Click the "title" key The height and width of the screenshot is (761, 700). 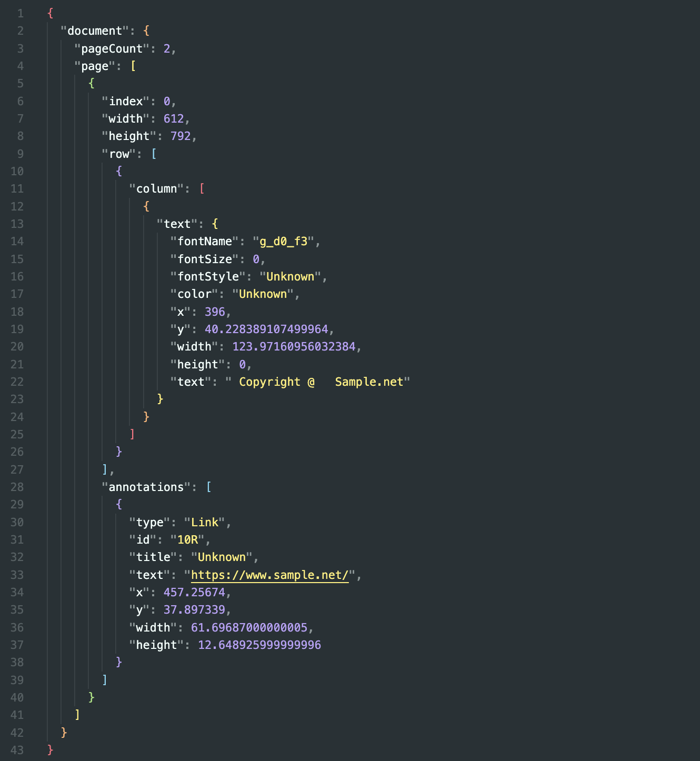point(153,557)
